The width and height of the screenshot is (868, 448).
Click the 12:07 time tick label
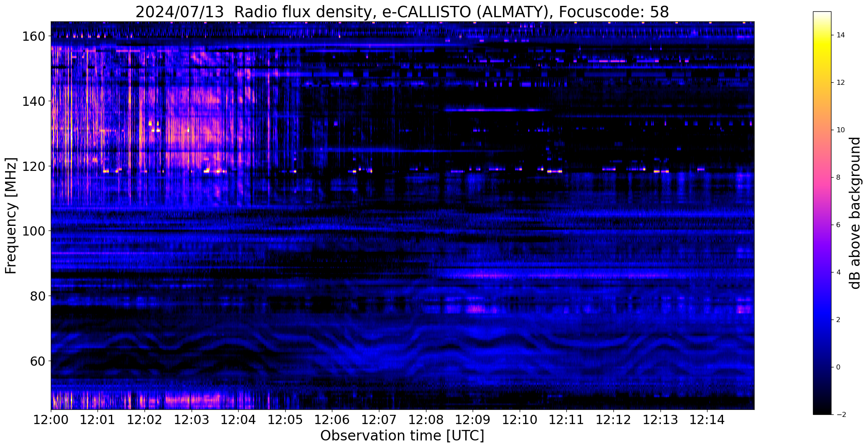pyautogui.click(x=379, y=420)
